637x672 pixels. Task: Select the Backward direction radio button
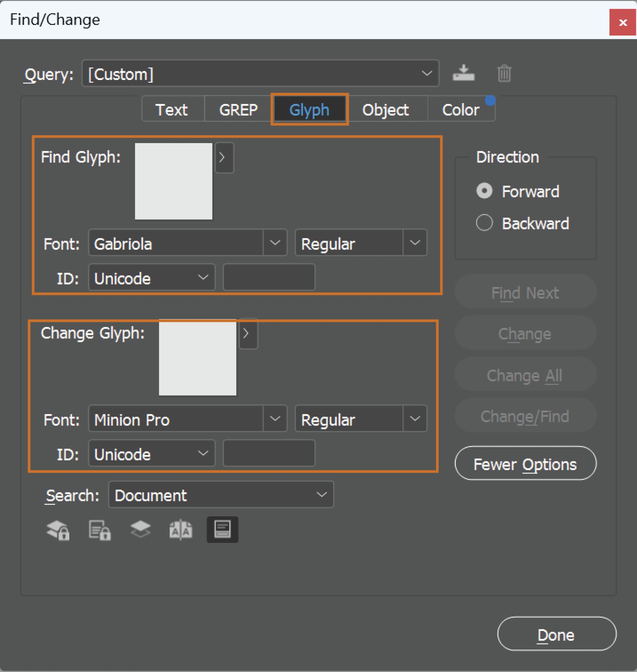[x=484, y=223]
